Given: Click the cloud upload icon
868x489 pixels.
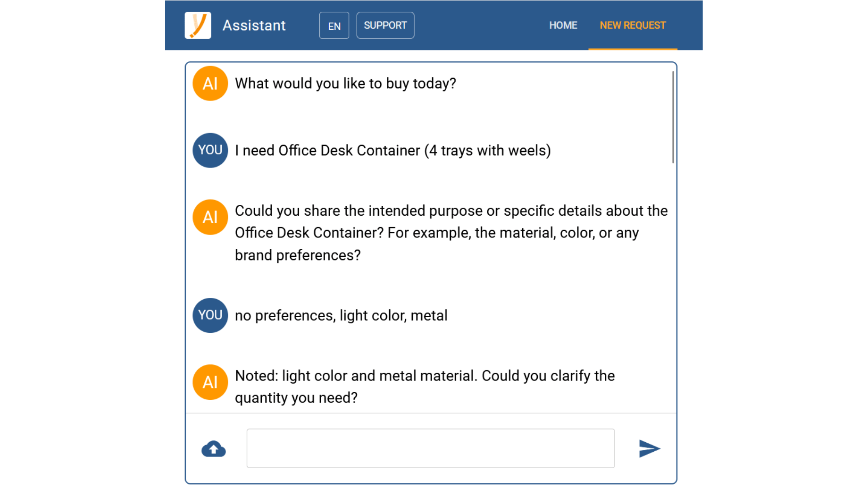Looking at the screenshot, I should 214,448.
